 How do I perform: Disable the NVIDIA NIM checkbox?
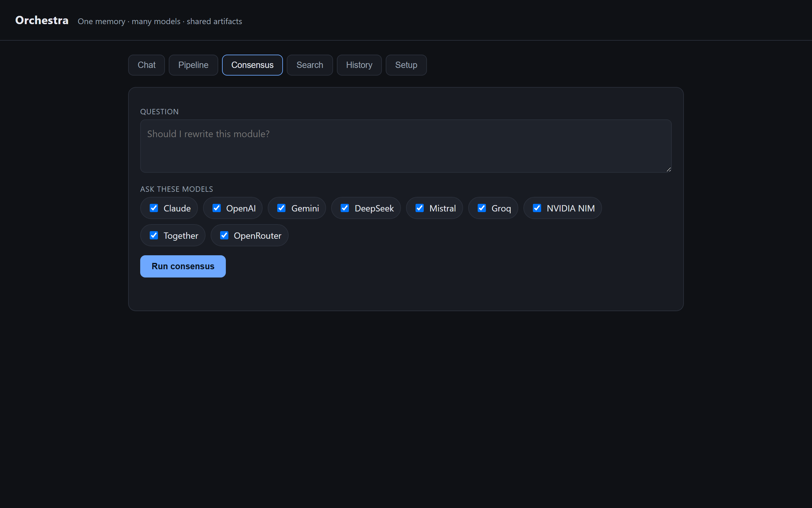(537, 208)
